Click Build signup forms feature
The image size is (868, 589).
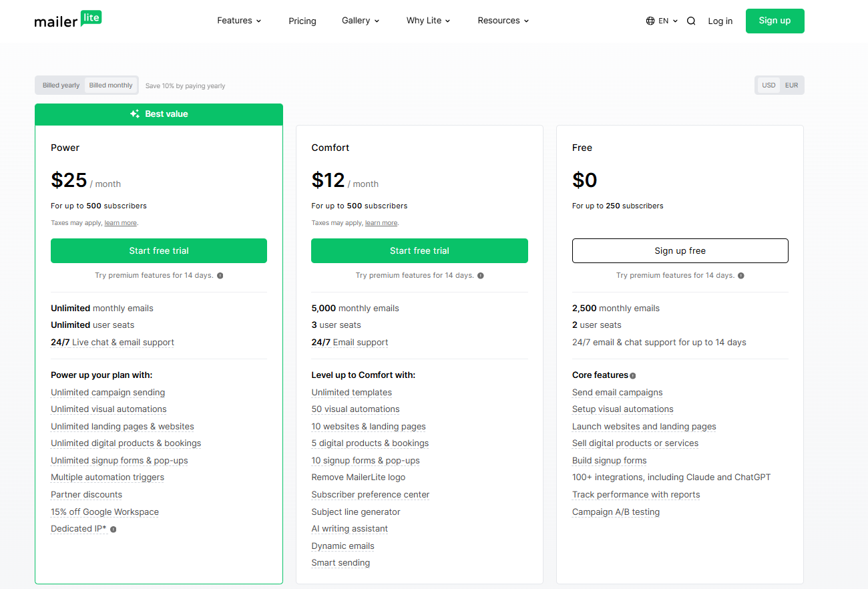[x=610, y=461]
